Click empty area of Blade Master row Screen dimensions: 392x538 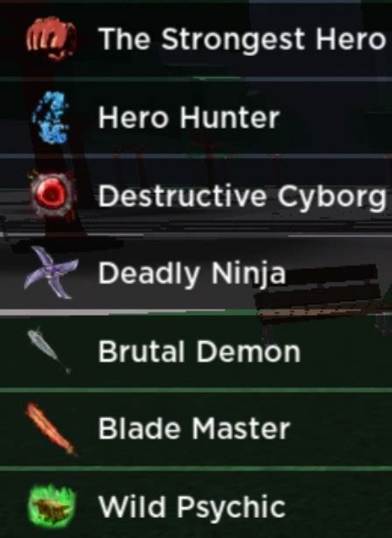[343, 429]
